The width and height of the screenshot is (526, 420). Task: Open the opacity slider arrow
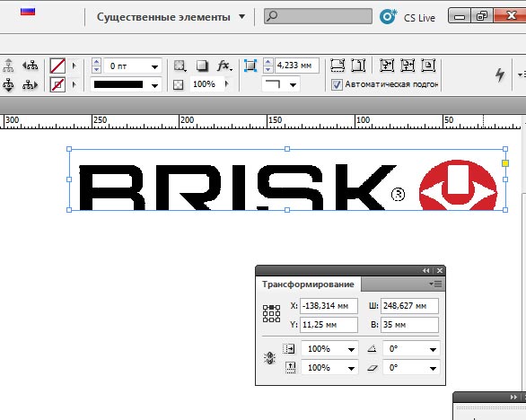pyautogui.click(x=227, y=83)
